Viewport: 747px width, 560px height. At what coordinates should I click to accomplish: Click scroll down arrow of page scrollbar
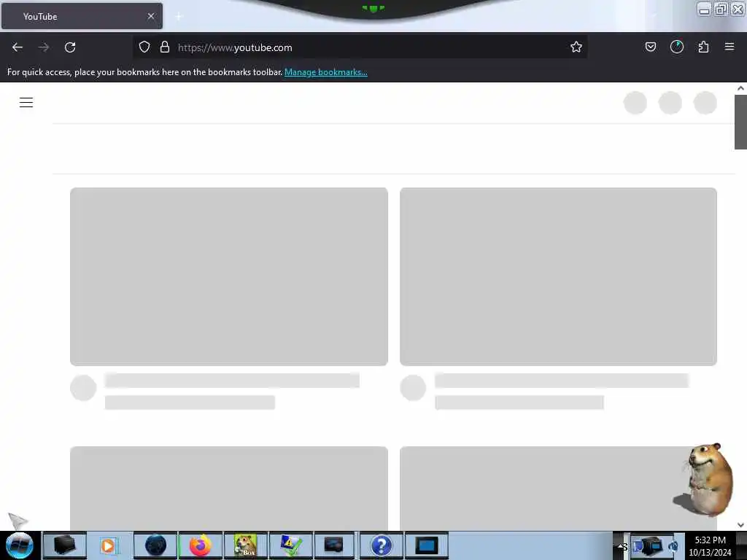click(x=740, y=525)
